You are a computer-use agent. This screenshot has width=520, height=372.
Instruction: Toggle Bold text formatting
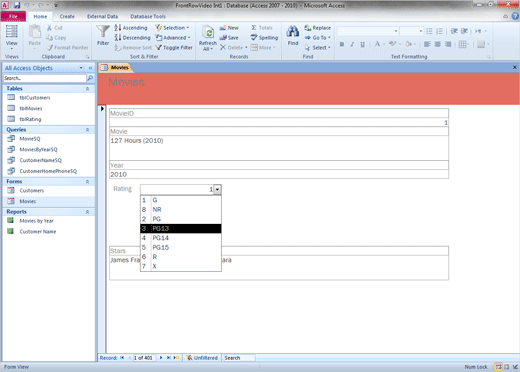[342, 44]
